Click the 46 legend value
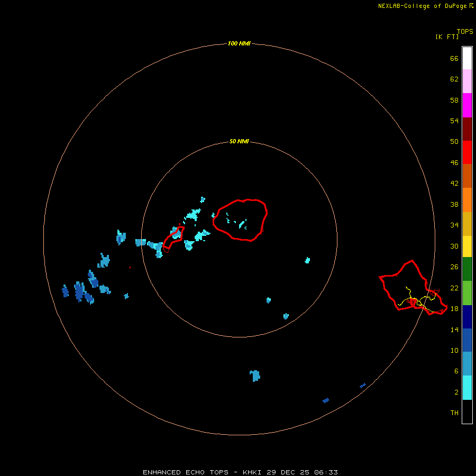Screen dimensions: 476x476 coord(454,162)
